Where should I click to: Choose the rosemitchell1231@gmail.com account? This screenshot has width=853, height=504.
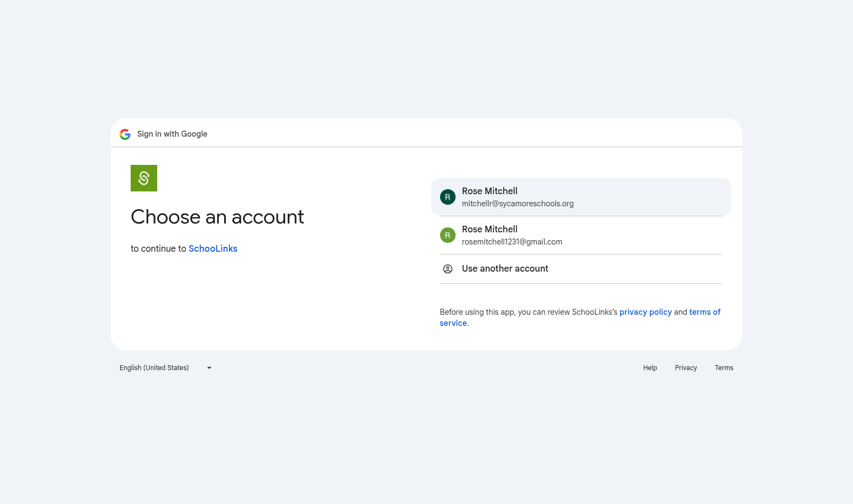point(581,235)
